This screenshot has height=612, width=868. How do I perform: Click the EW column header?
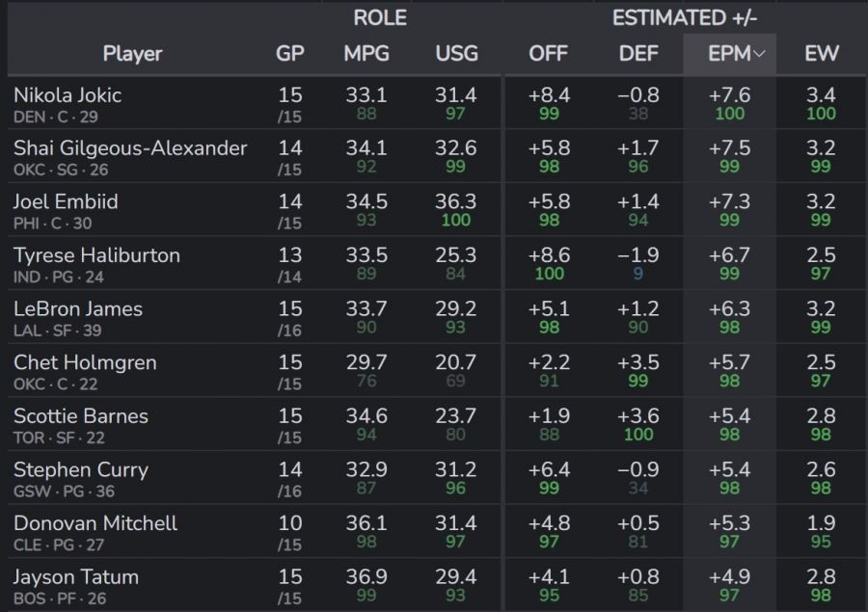click(x=821, y=54)
